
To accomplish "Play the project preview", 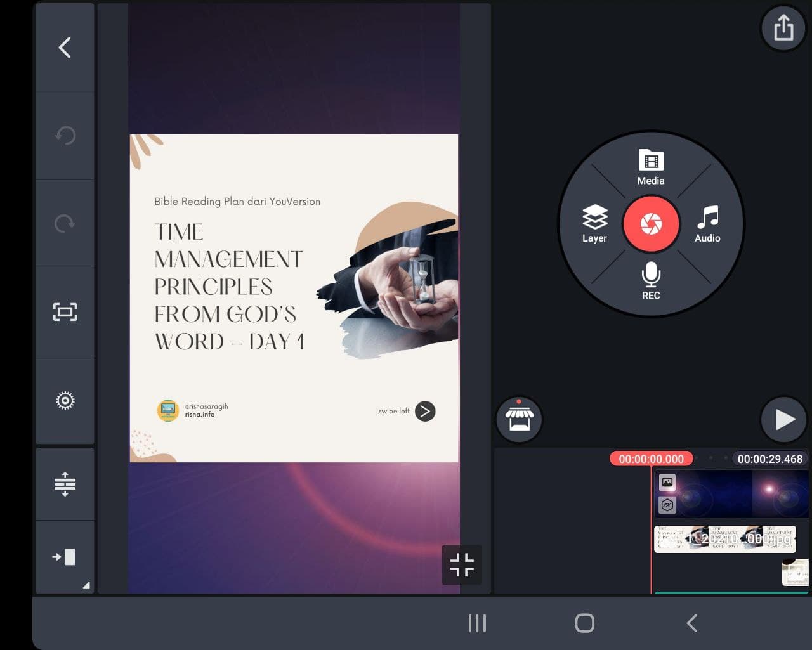I will (x=783, y=419).
